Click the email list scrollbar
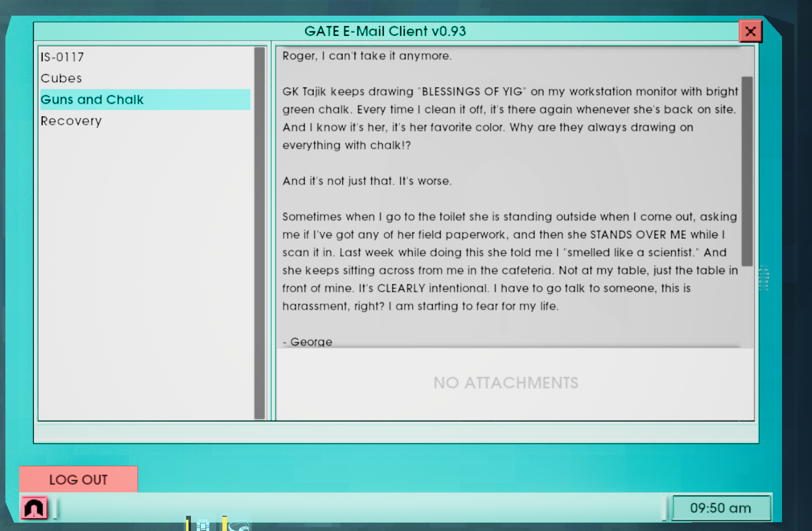The image size is (812, 531). click(x=260, y=233)
